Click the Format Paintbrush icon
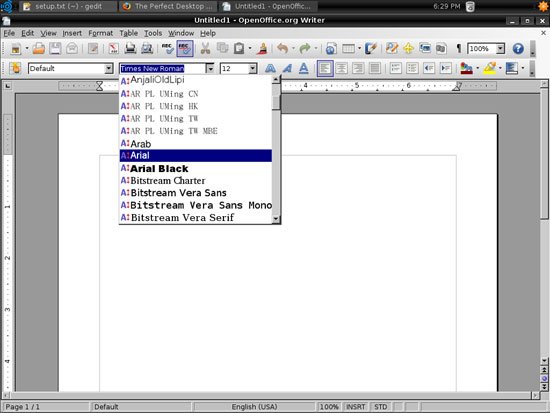 (x=262, y=48)
